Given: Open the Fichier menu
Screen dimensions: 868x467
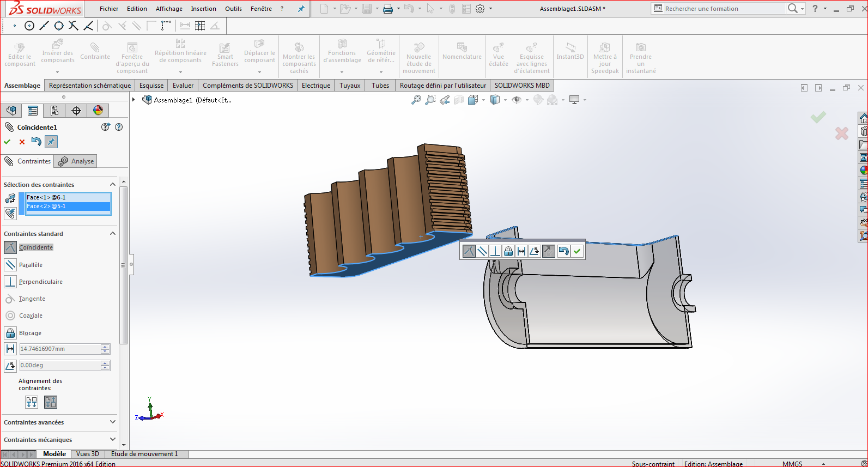Looking at the screenshot, I should [109, 9].
